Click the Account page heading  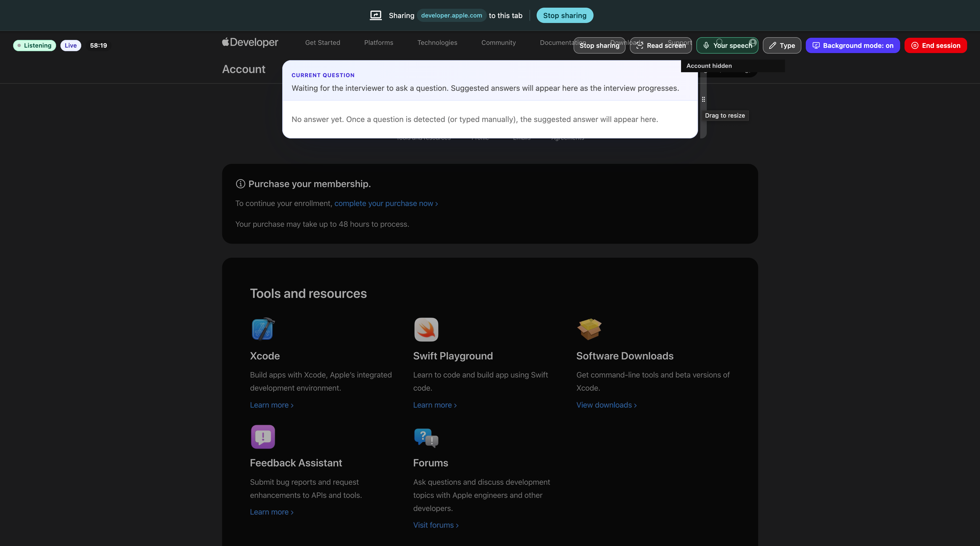tap(244, 69)
